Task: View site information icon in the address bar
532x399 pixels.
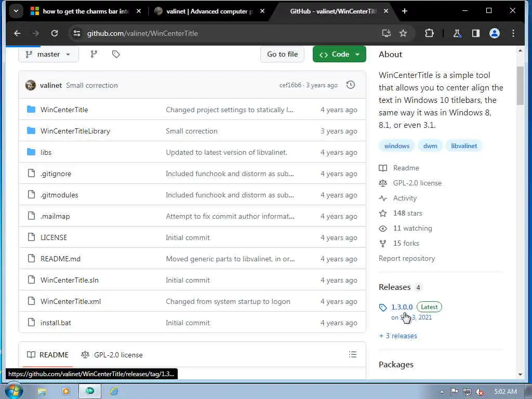Action: 77,33
